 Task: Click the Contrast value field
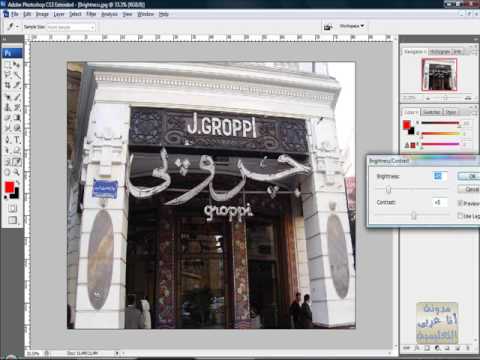click(x=440, y=202)
